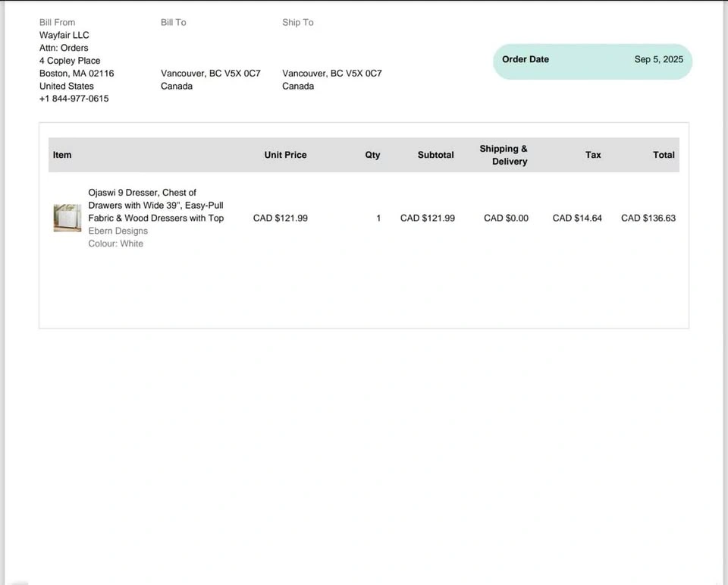
Task: Click the 'Ojaswi 9 Dresser, Chest of' title line
Action: [142, 193]
